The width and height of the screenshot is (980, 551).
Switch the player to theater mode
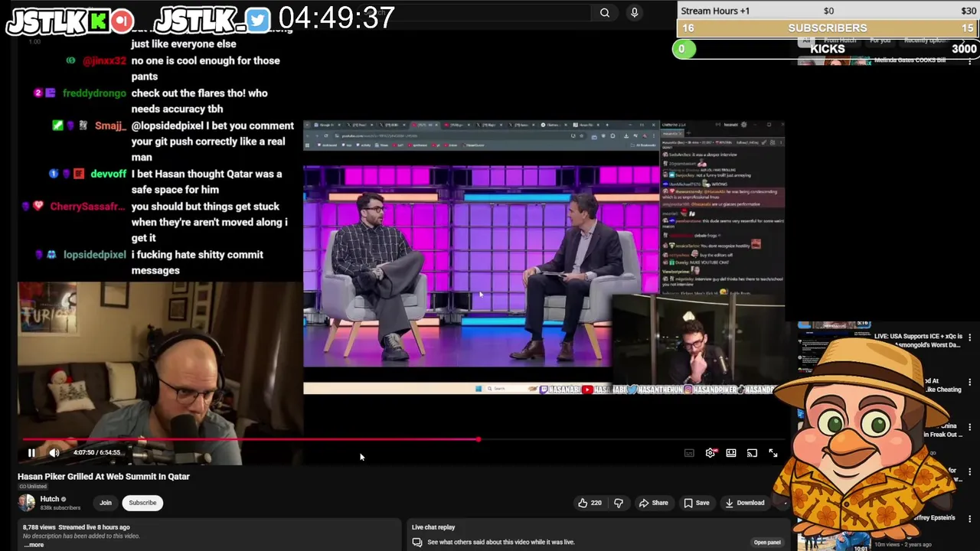tap(731, 453)
